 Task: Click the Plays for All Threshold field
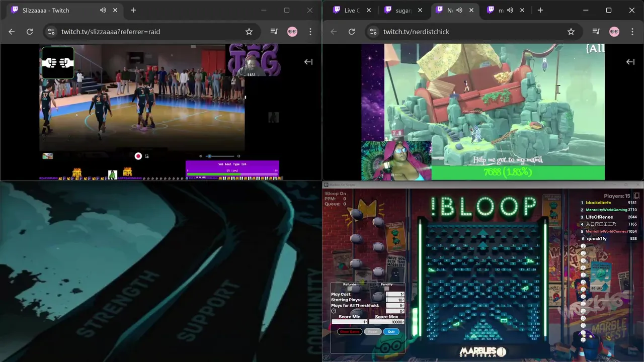click(x=395, y=305)
